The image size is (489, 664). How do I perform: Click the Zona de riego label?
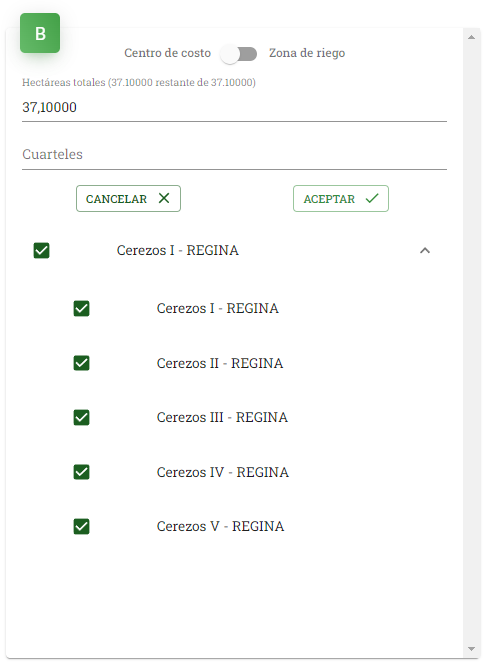(x=307, y=53)
